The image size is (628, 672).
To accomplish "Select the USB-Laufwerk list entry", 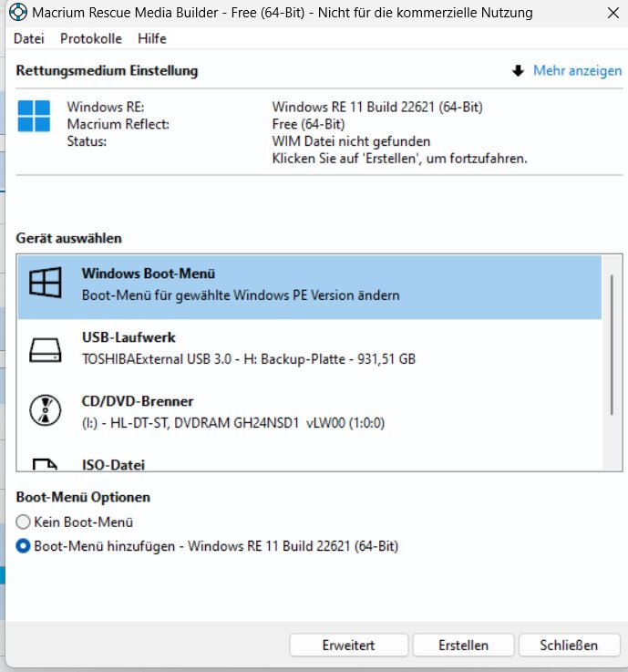I will click(x=309, y=351).
